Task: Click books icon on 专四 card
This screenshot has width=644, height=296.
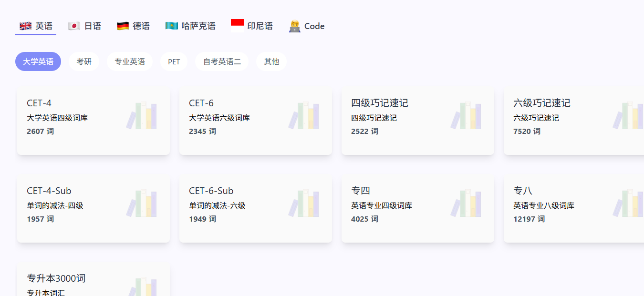Action: [466, 204]
